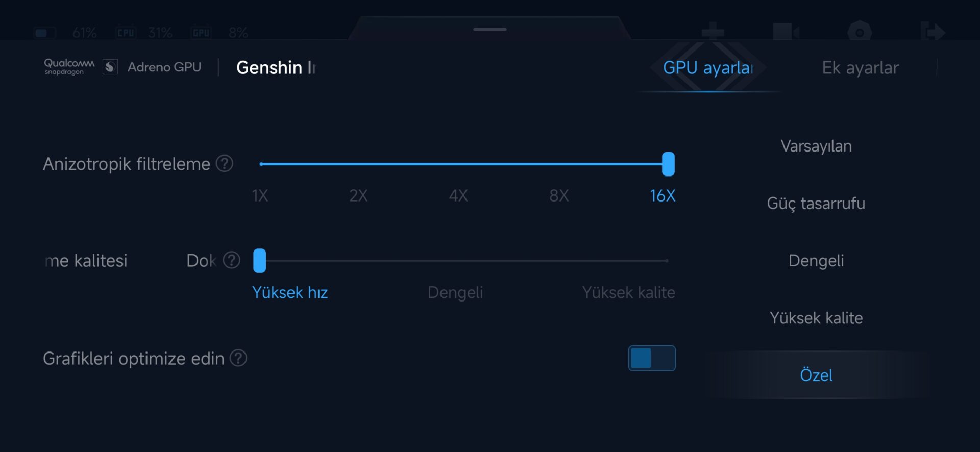The height and width of the screenshot is (452, 980).
Task: Set texture slider to Yüksek hız
Action: pyautogui.click(x=260, y=261)
